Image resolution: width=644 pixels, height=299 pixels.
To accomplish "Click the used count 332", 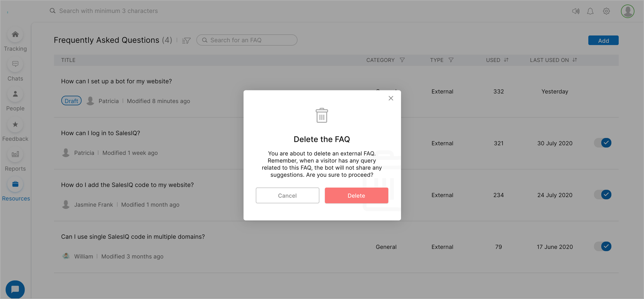I will (x=499, y=92).
